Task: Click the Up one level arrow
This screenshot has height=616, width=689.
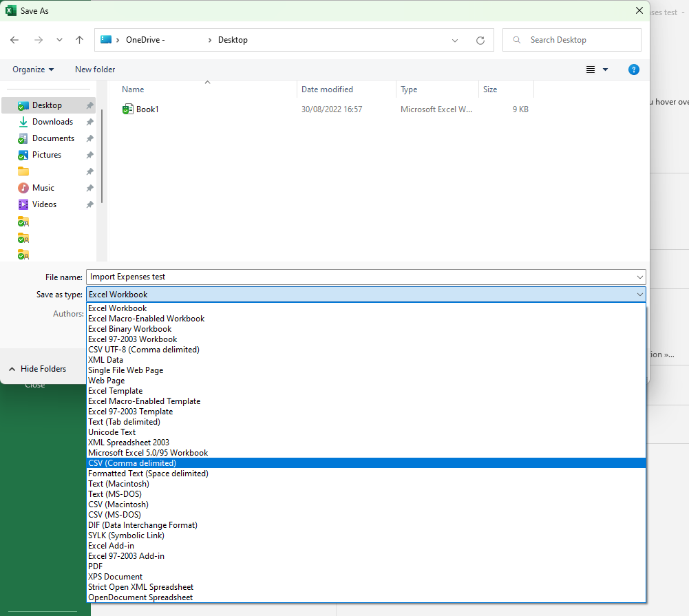Action: (79, 40)
